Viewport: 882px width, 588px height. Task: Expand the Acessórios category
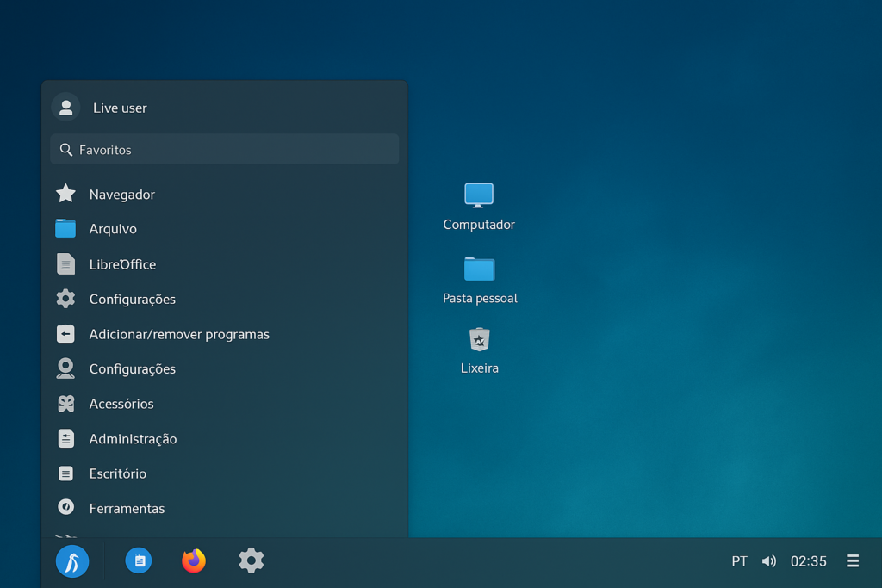tap(121, 404)
